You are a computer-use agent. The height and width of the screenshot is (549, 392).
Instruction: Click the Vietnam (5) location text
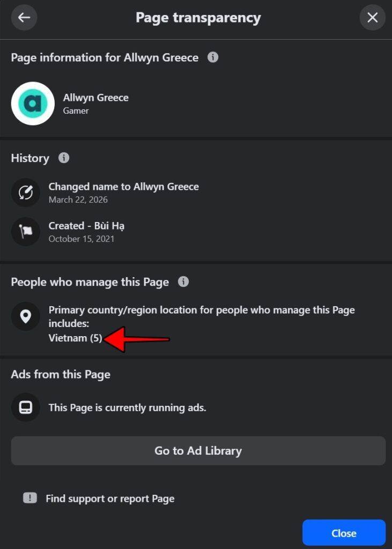pos(75,338)
